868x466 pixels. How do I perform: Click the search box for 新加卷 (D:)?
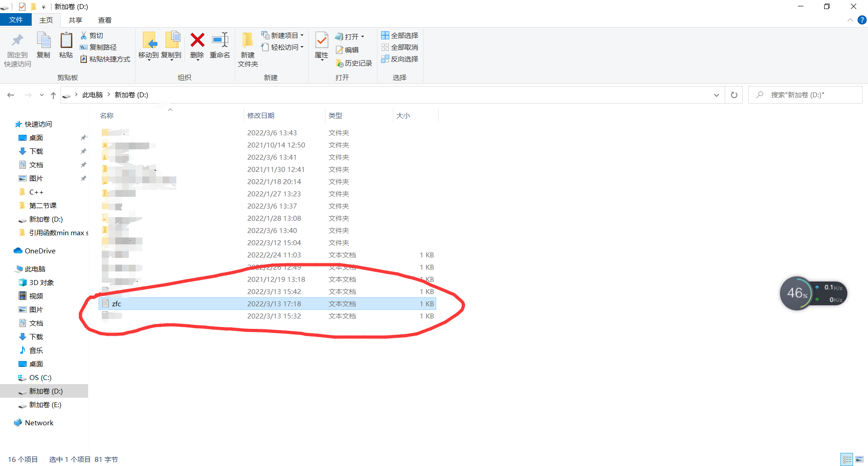[805, 95]
